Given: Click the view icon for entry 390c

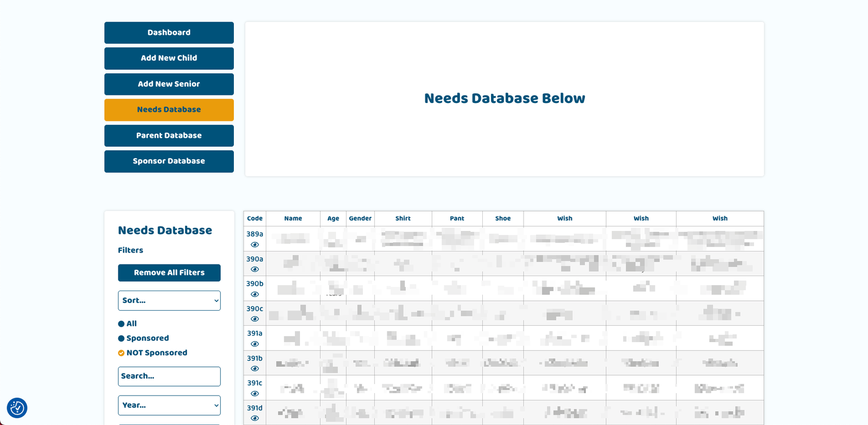Looking at the screenshot, I should 254,319.
